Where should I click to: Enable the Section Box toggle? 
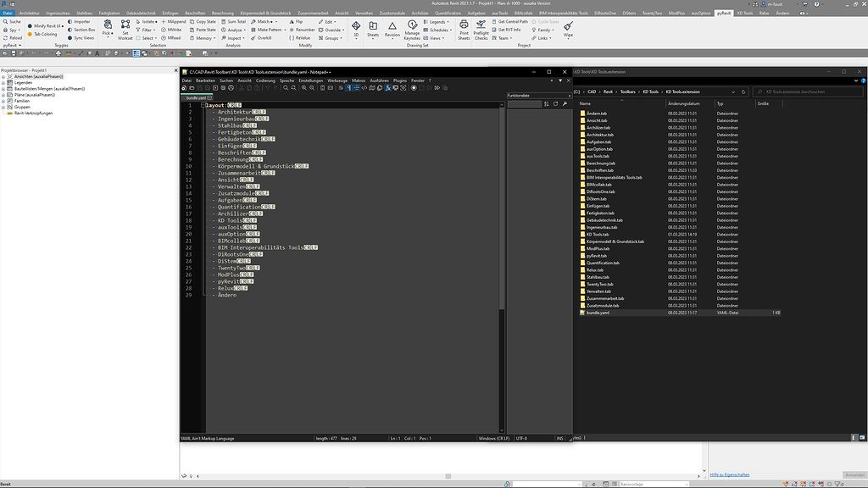81,30
